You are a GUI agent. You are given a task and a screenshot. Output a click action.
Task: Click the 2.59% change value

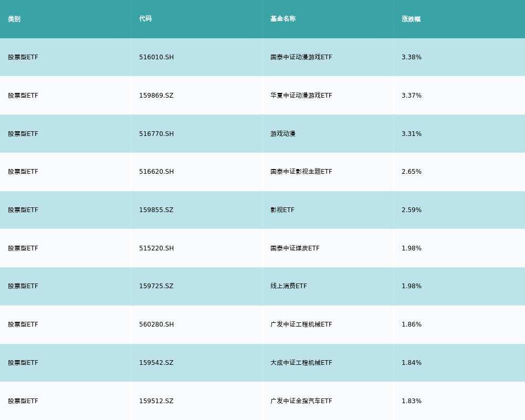412,210
